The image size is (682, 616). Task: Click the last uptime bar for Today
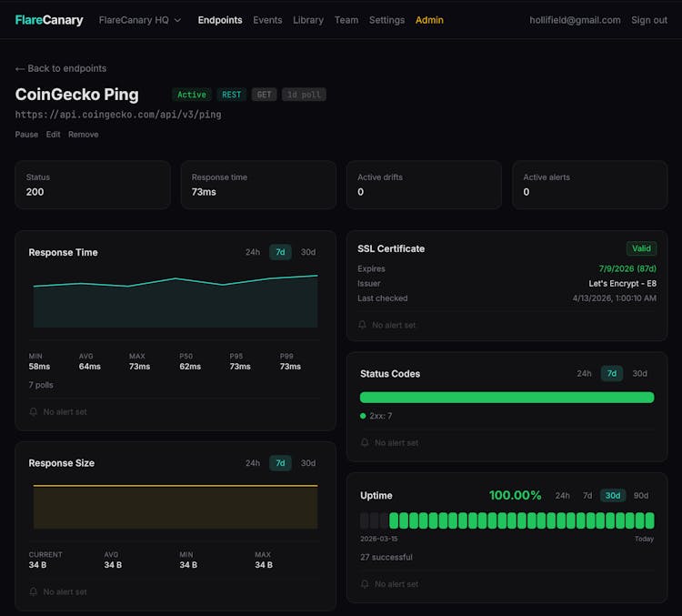(x=649, y=520)
